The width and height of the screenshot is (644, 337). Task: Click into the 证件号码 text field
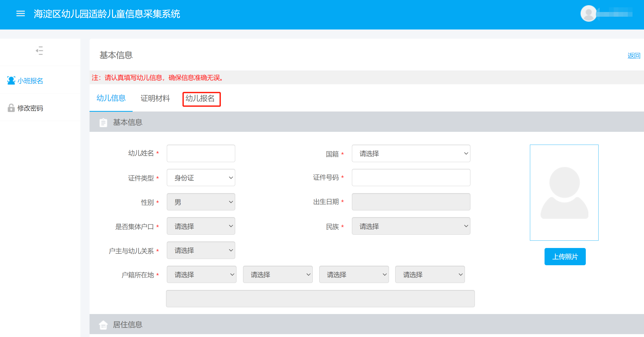click(x=411, y=178)
